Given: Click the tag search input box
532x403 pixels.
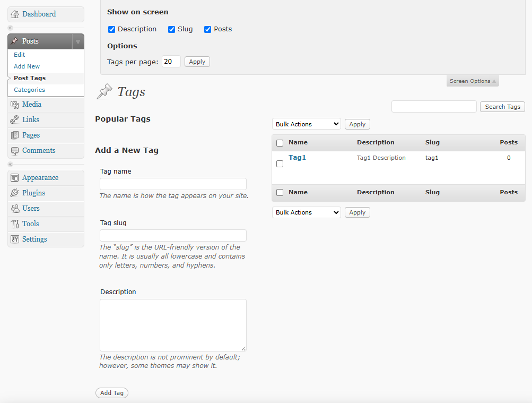Looking at the screenshot, I should (x=434, y=106).
